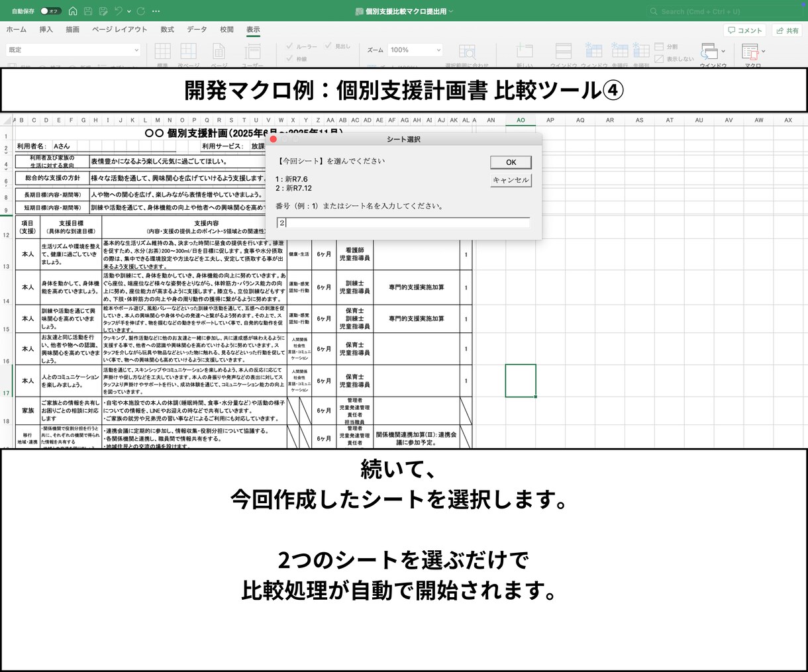This screenshot has width=808, height=672.
Task: Select column header AT
Action: 670,120
